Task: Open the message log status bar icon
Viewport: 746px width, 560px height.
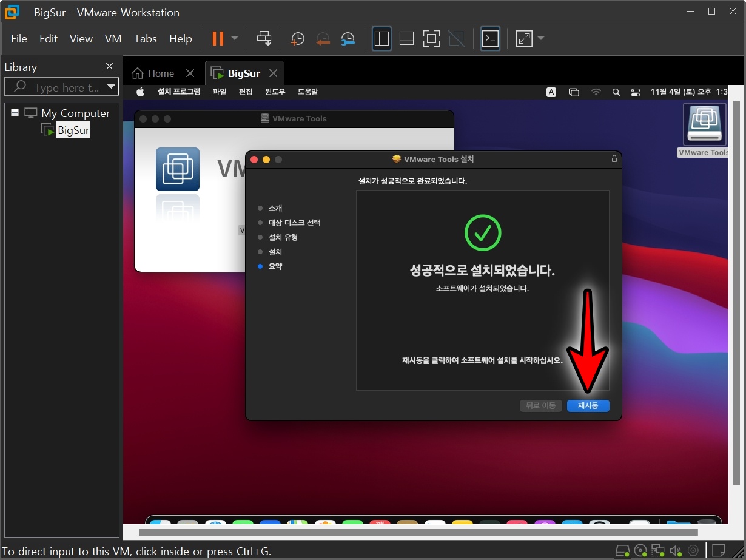Action: pos(719,551)
